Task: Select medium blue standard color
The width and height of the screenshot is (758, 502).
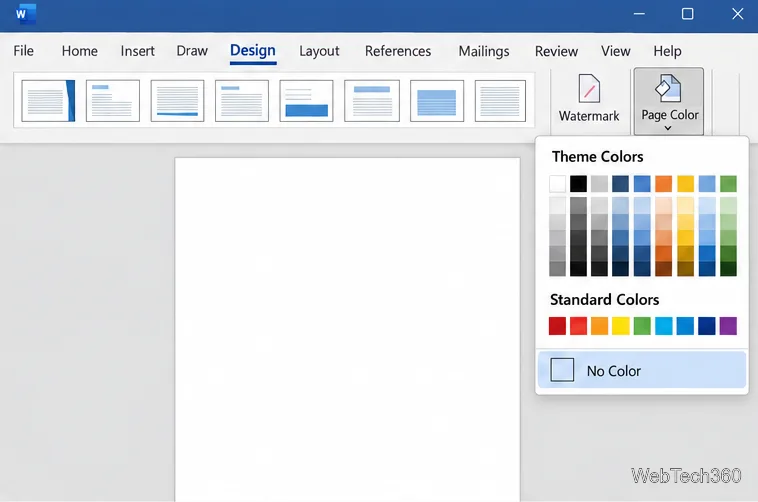Action: click(685, 326)
